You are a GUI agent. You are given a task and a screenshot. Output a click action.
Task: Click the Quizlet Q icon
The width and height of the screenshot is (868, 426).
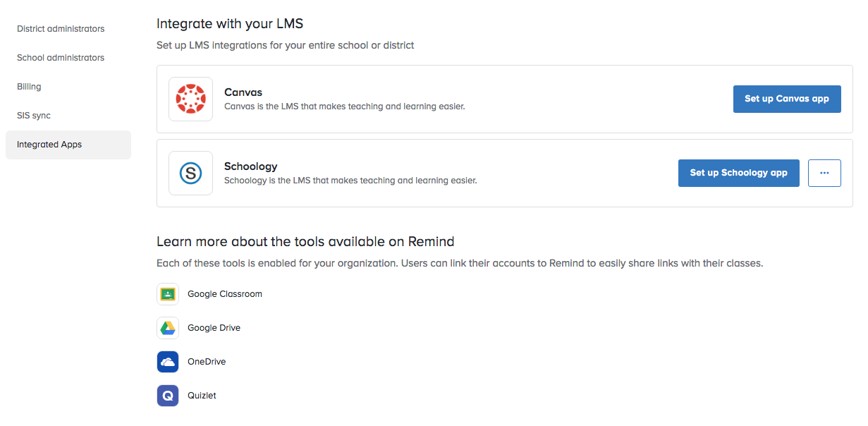point(168,396)
